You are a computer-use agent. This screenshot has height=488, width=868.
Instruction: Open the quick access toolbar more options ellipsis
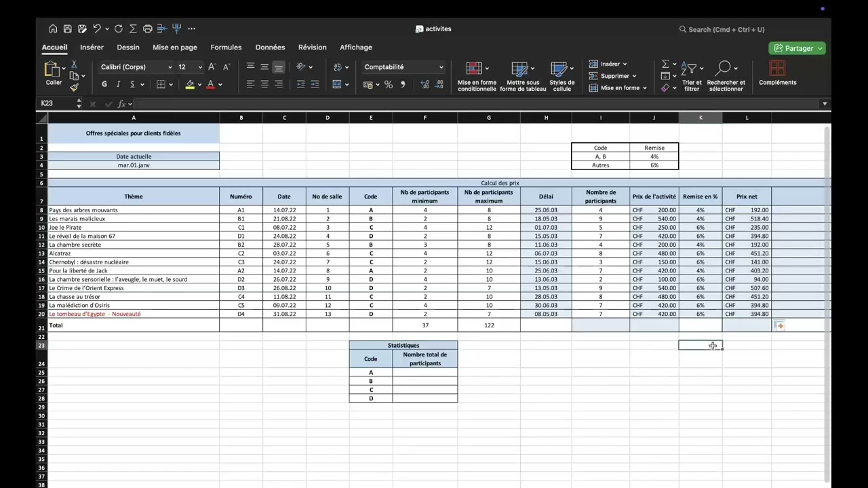click(x=191, y=28)
